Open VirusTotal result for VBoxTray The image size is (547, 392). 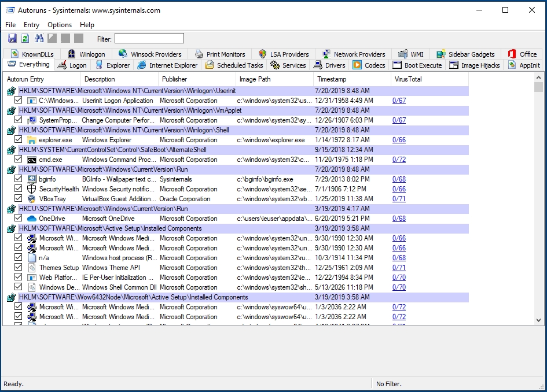(x=399, y=199)
